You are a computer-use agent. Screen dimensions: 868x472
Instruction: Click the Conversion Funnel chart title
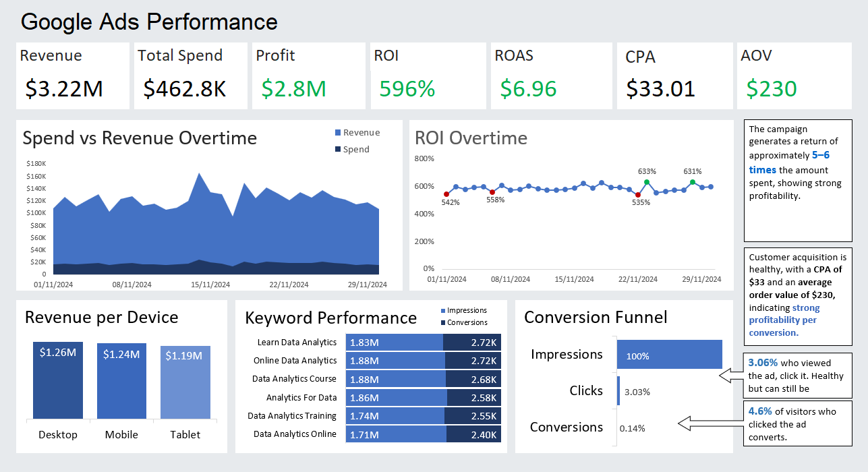coord(596,318)
